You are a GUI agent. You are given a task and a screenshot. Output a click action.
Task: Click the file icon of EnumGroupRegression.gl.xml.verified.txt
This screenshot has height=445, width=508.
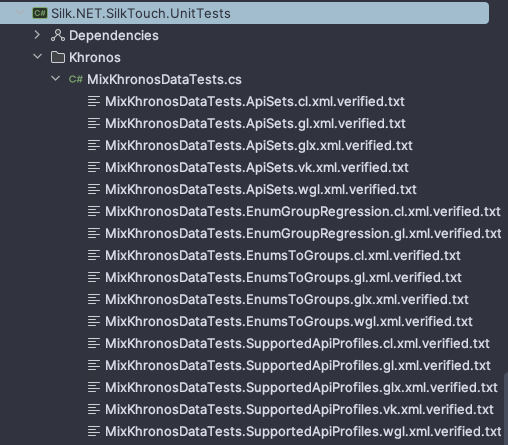click(x=94, y=233)
